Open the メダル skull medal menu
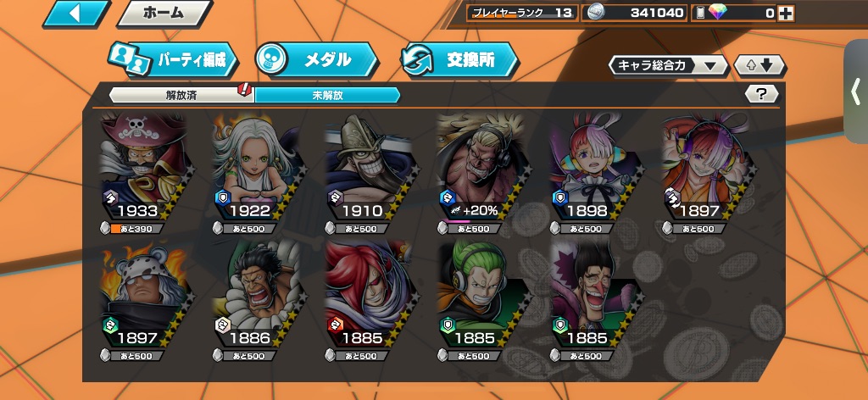 [x=316, y=59]
